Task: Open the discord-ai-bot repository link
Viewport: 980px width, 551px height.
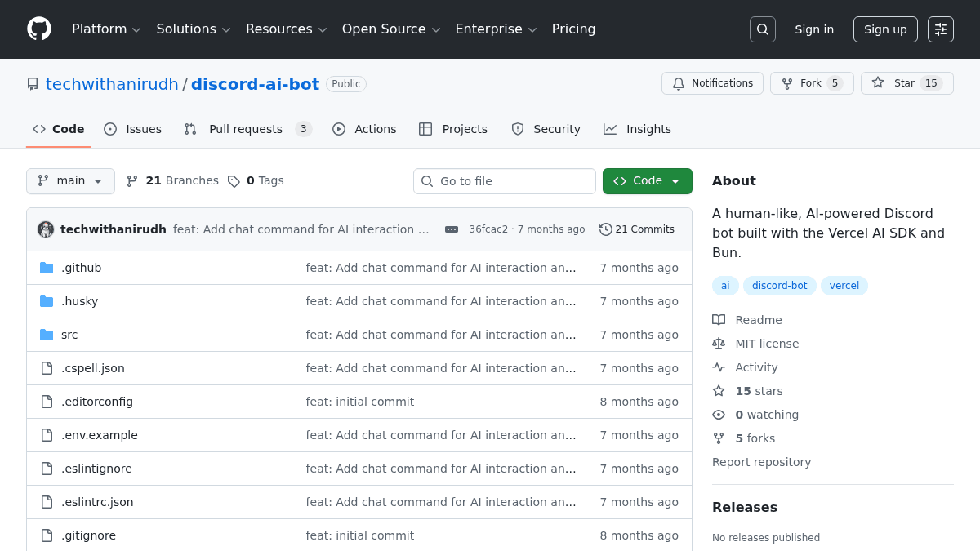Action: tap(255, 84)
